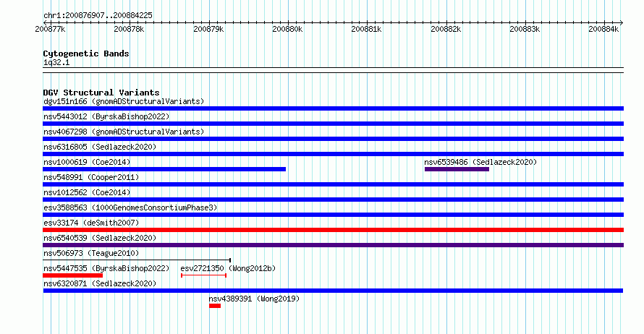
Task: Open nsv5447535 (ByrskaBishop2022) label
Action: pyautogui.click(x=106, y=268)
